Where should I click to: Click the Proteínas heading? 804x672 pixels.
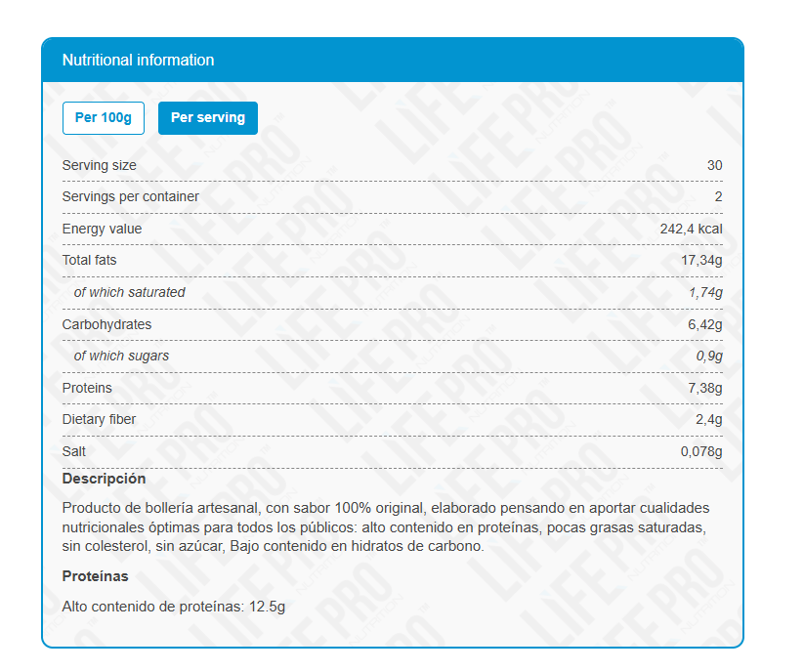[x=95, y=576]
